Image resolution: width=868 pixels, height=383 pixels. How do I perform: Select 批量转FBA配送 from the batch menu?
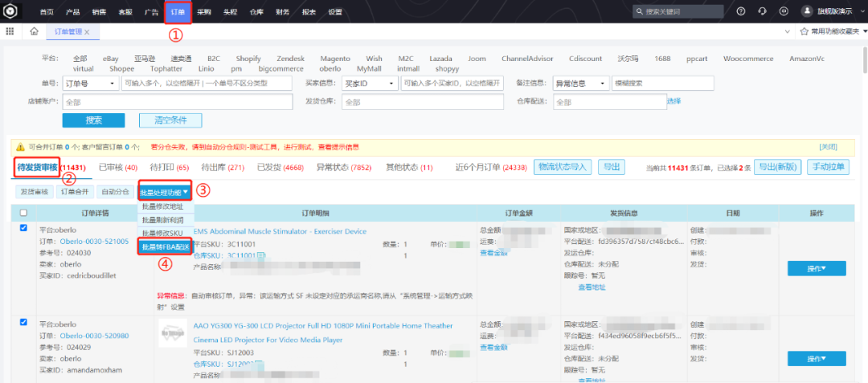tap(165, 247)
